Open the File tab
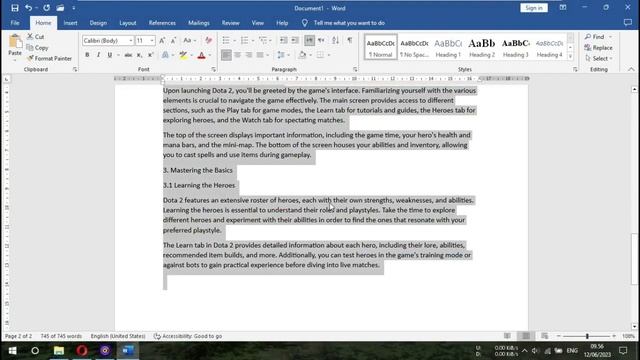640x360 pixels. pyautogui.click(x=15, y=23)
